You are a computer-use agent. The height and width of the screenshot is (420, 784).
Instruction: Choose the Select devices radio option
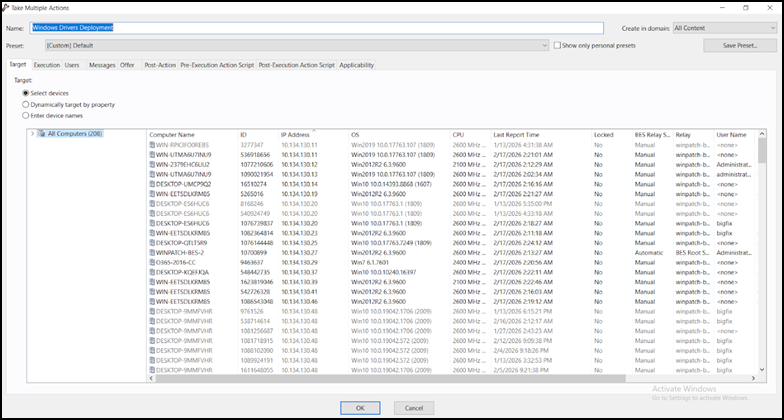26,93
